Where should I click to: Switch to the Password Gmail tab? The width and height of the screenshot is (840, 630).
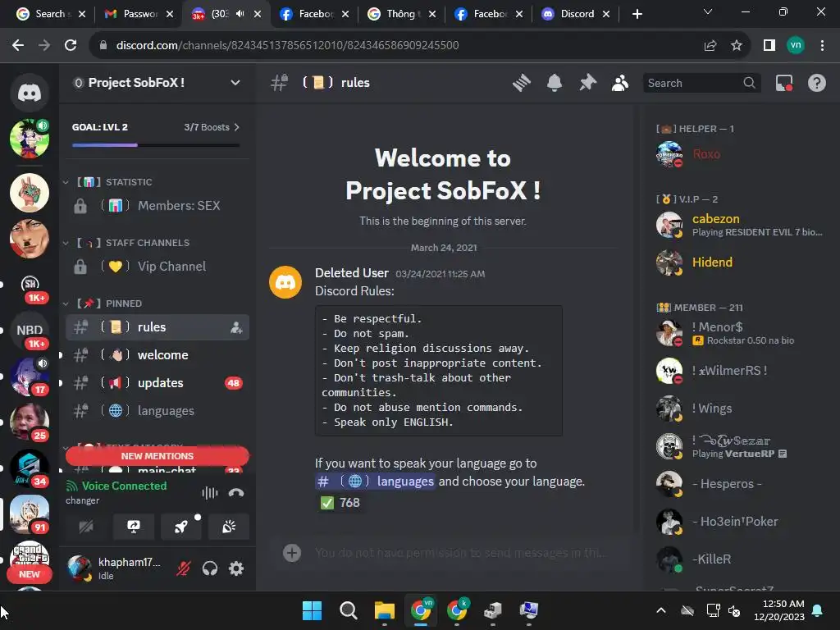(x=139, y=14)
